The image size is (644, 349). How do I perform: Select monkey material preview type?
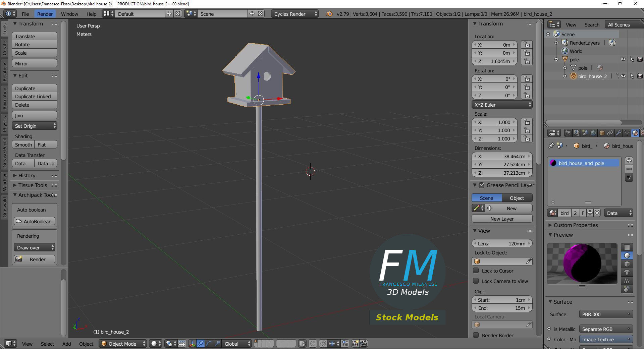click(x=627, y=272)
